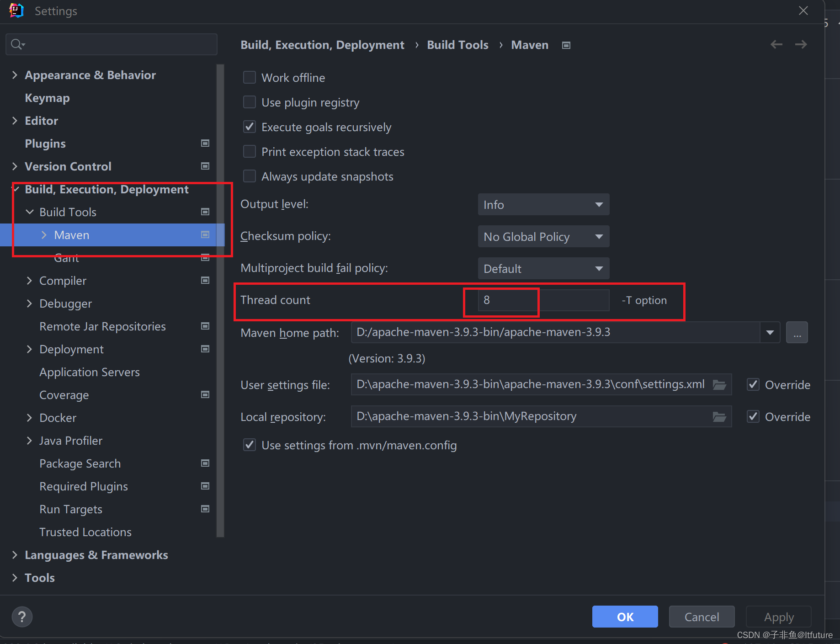Screen dimensions: 840x644
Task: Expand Languages & Frameworks section
Action: pyautogui.click(x=15, y=555)
